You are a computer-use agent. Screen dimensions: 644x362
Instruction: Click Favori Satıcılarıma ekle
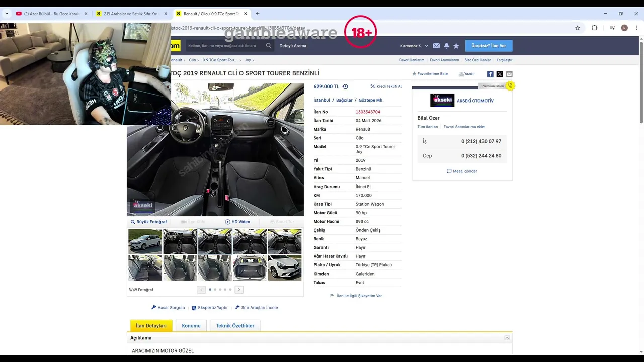click(x=464, y=127)
